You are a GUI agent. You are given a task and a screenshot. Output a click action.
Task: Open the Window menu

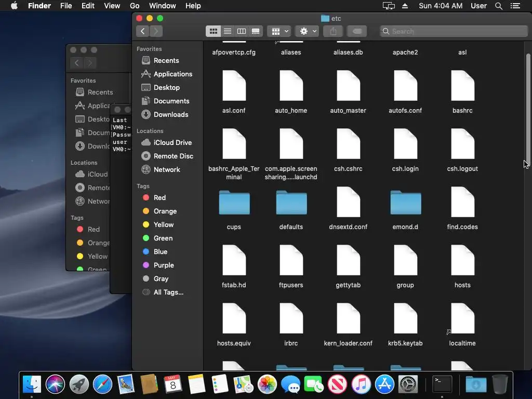163,6
